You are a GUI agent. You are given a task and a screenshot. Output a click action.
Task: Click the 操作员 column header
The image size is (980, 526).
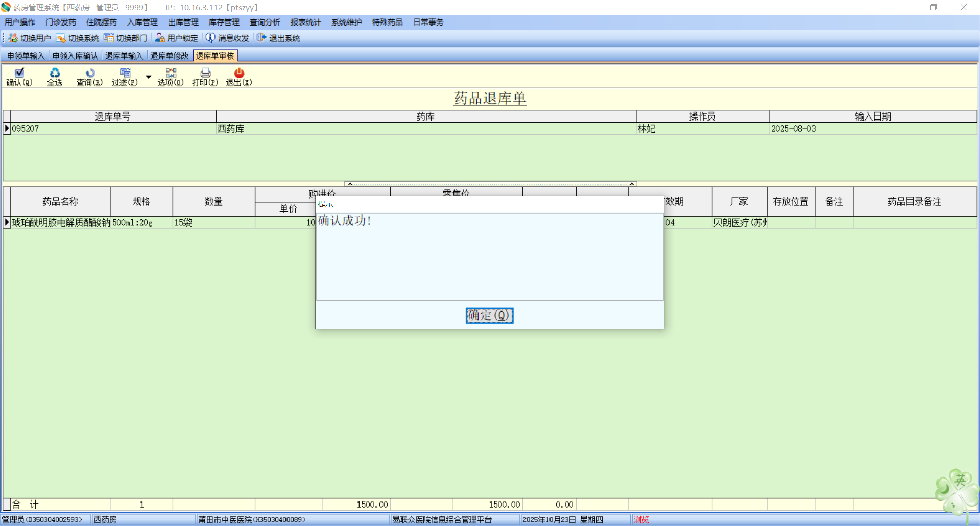[703, 116]
